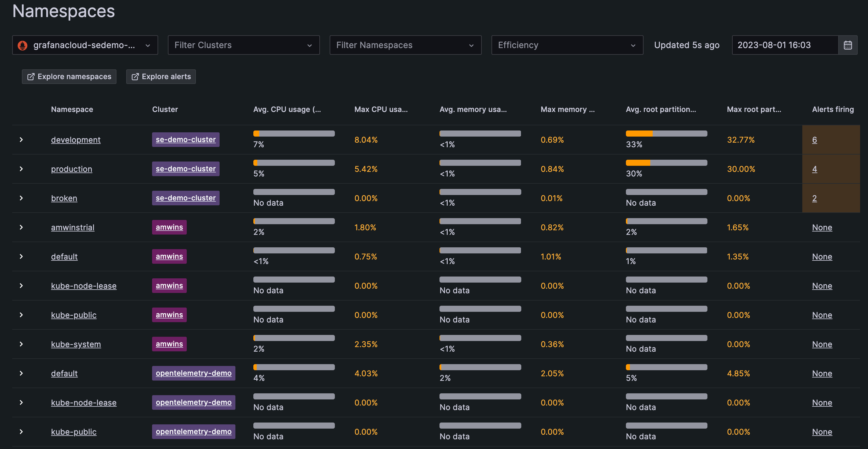The image size is (868, 449).
Task: Open the amwinstrial namespace link
Action: click(x=73, y=227)
